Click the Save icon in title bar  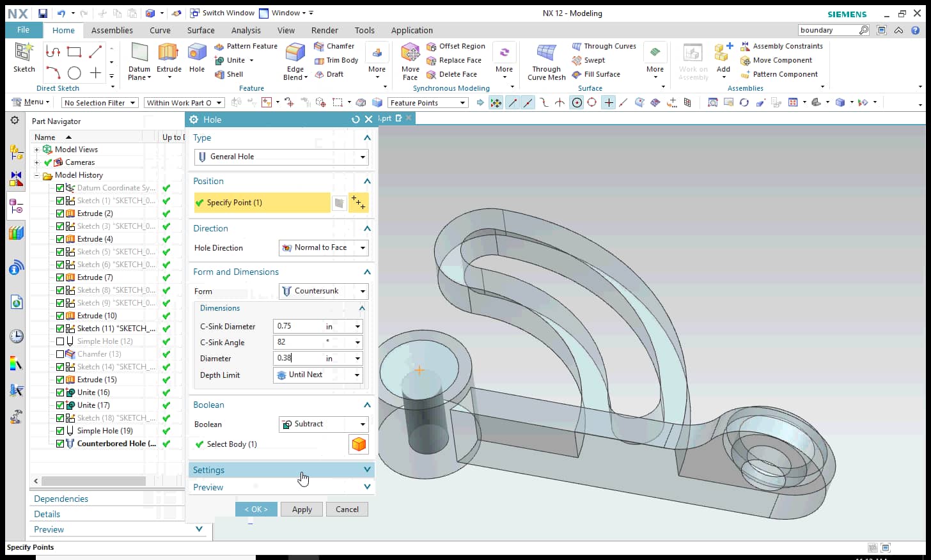click(42, 13)
